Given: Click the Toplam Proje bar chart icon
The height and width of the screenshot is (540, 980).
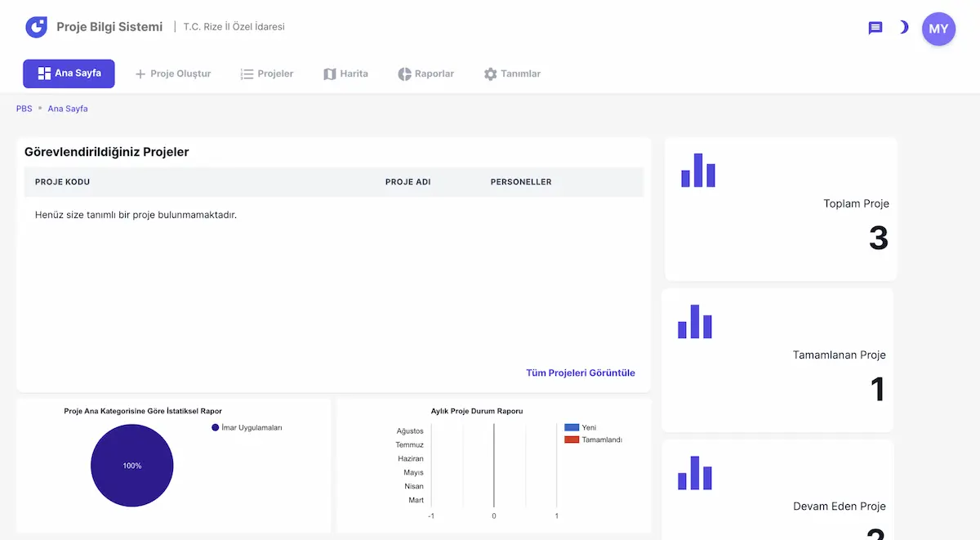Looking at the screenshot, I should [698, 170].
